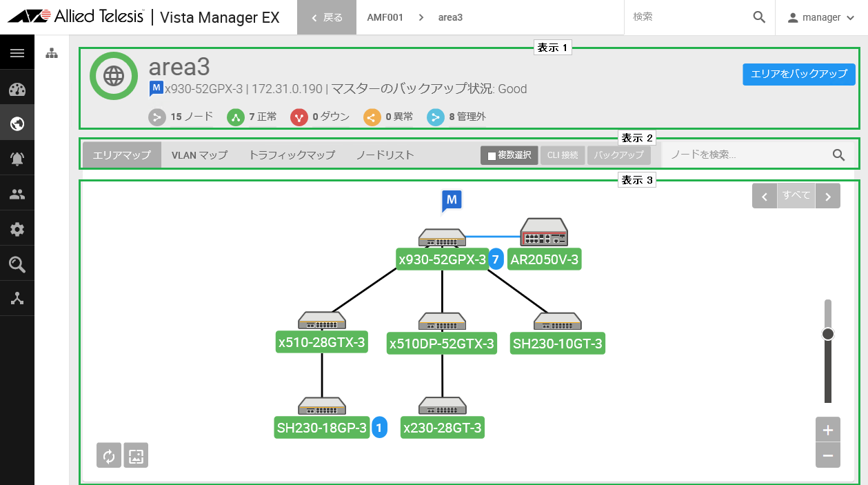Viewport: 868px width, 485px height.
Task: Click the fit-to-screen map icon
Action: pos(136,455)
